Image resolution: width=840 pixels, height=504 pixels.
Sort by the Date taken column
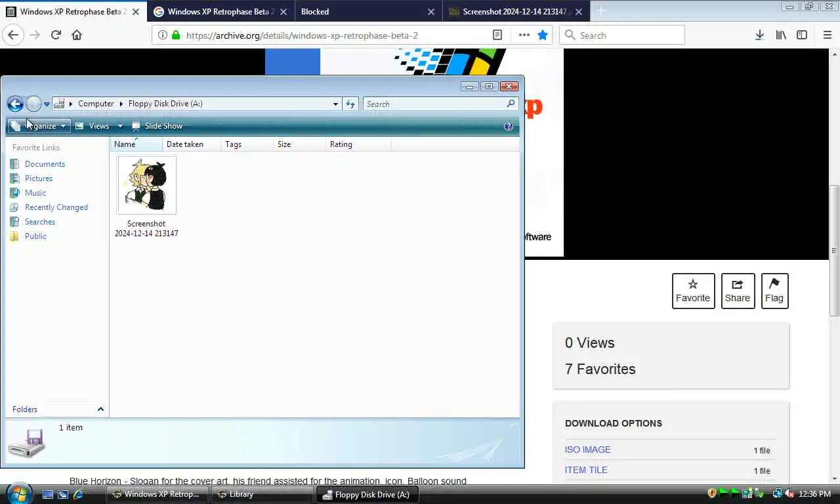192,144
